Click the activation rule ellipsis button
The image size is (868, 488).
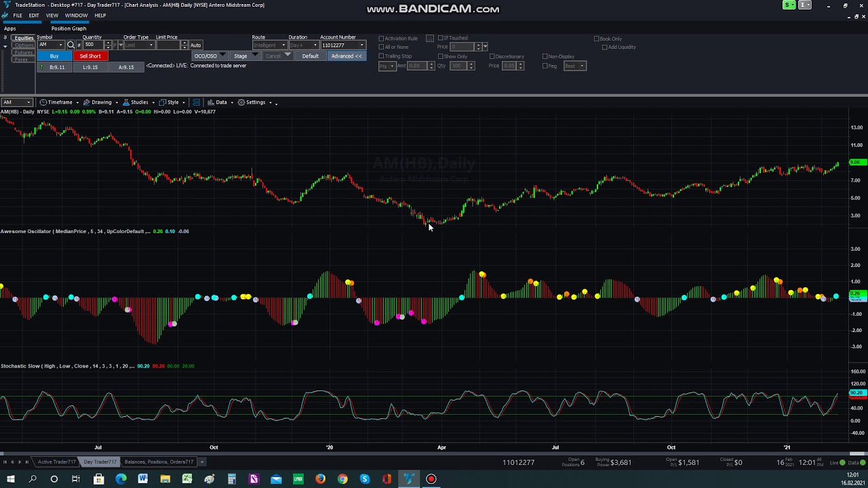pos(429,39)
